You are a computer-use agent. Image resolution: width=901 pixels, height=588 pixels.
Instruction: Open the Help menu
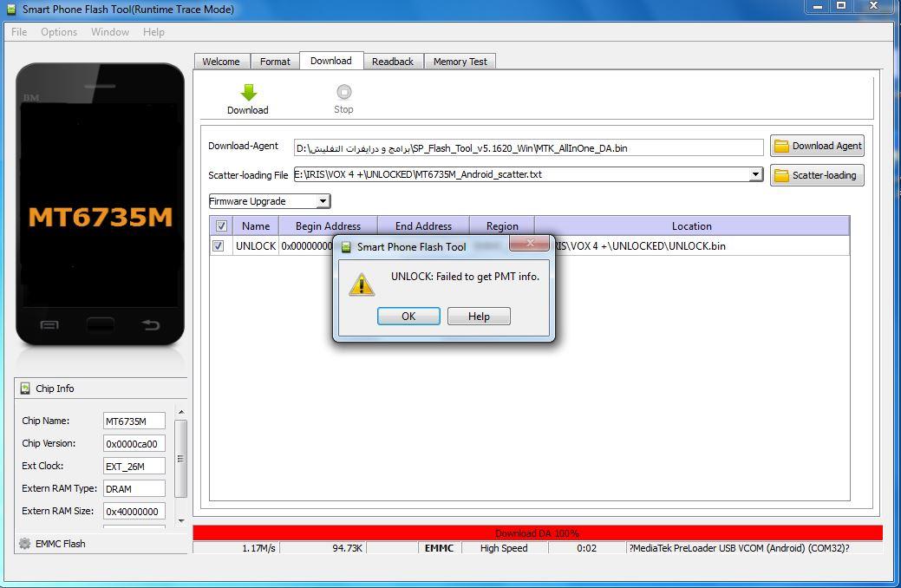[x=153, y=31]
